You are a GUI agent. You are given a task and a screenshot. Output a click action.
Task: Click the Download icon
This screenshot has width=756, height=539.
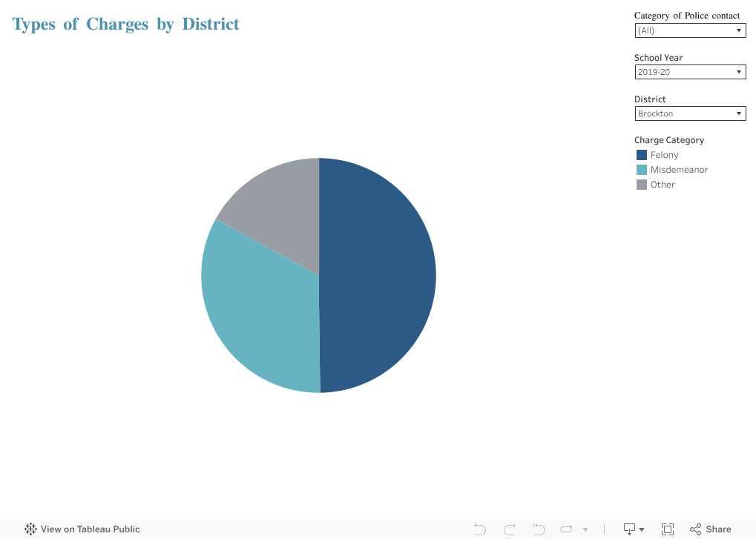click(629, 529)
